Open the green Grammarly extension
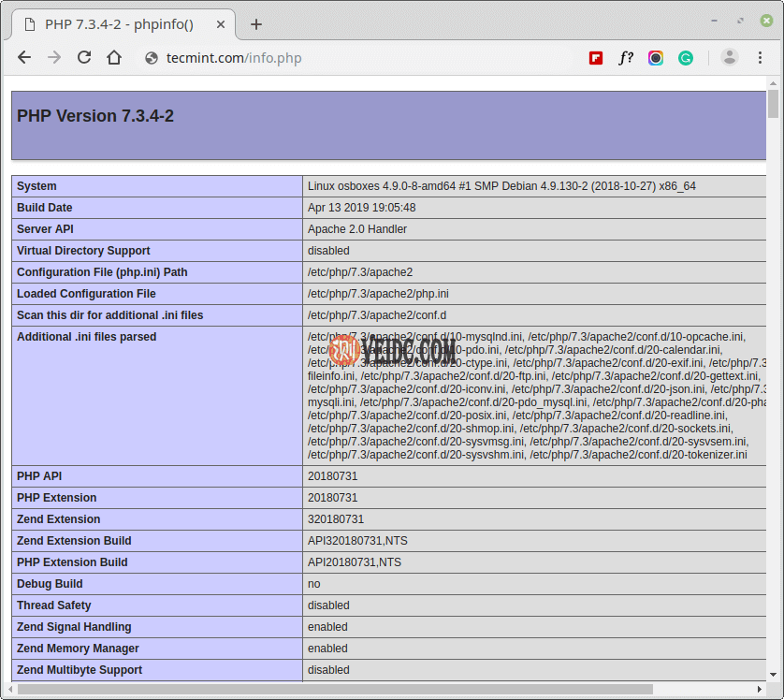 pos(686,58)
